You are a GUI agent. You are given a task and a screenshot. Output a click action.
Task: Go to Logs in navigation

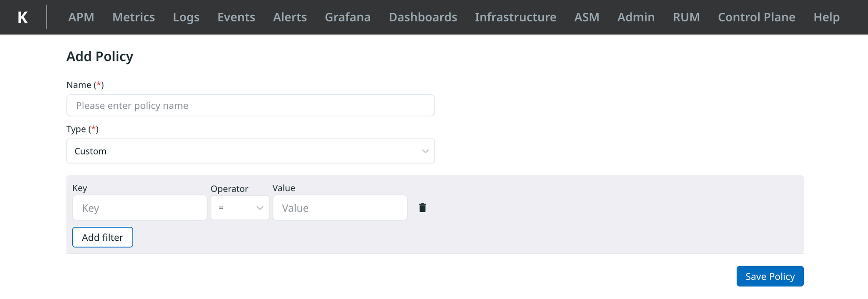click(186, 17)
